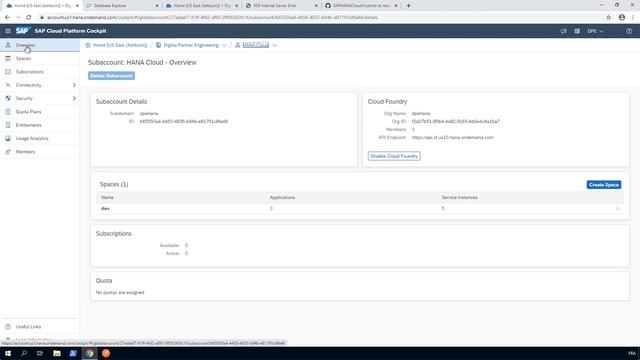Click the Create Space button

[x=604, y=185]
